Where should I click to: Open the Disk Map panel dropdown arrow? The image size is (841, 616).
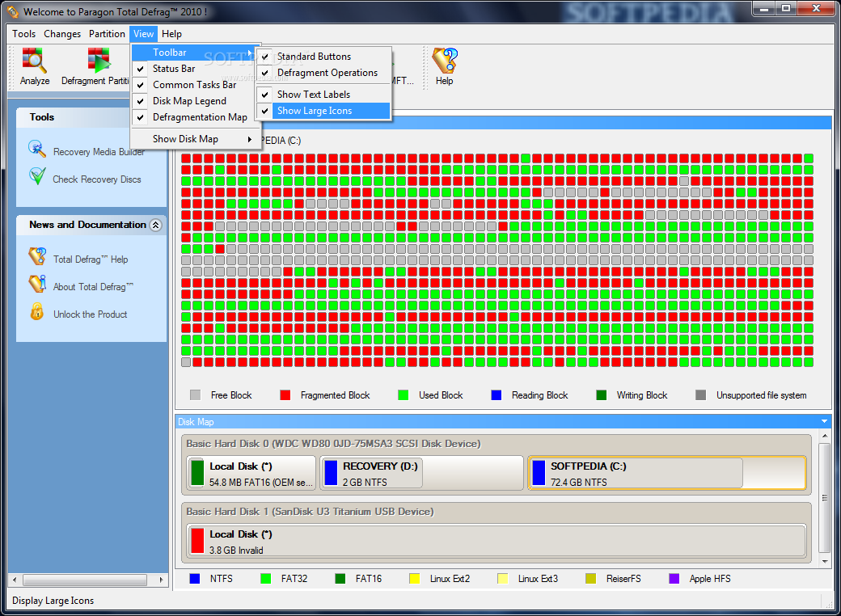pyautogui.click(x=824, y=421)
